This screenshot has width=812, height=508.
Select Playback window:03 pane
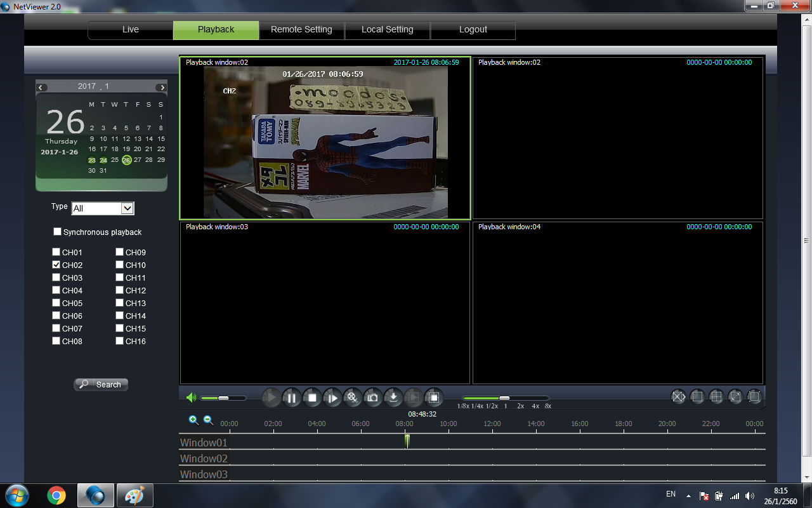325,302
